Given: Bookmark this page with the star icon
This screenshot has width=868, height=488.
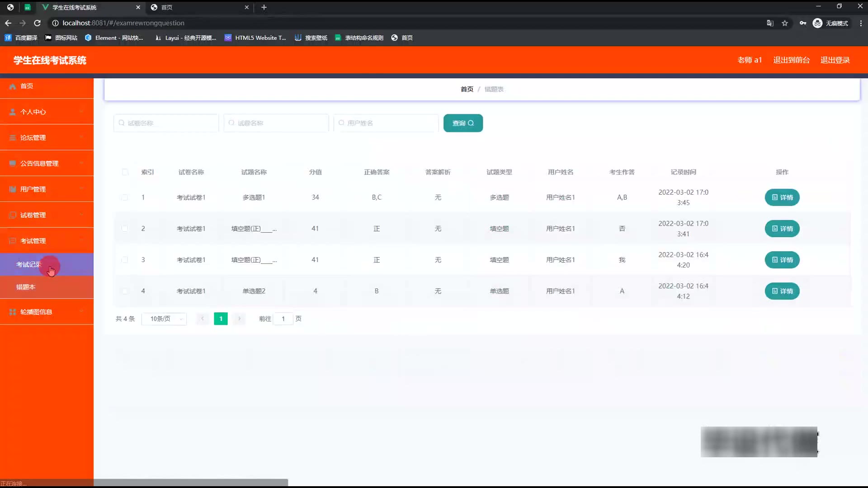Looking at the screenshot, I should point(785,23).
